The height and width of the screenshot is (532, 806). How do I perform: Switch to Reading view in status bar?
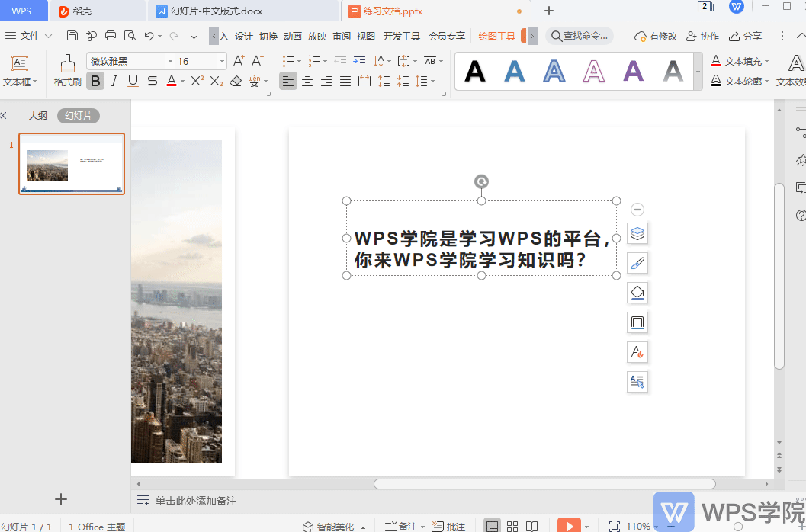point(532,526)
